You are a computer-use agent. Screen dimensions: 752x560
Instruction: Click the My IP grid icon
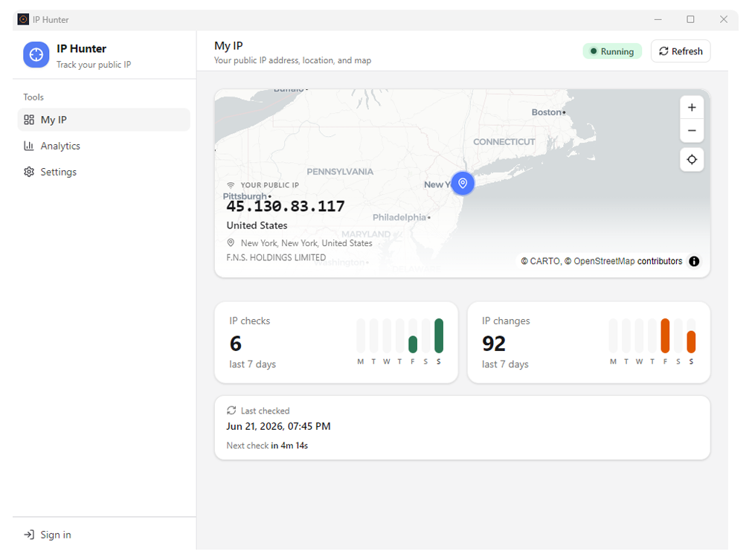tap(29, 120)
